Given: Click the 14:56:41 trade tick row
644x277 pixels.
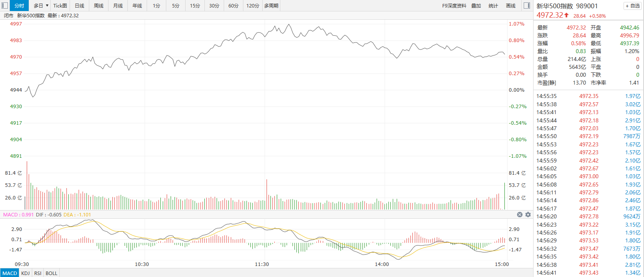Looking at the screenshot, I should (x=588, y=273).
